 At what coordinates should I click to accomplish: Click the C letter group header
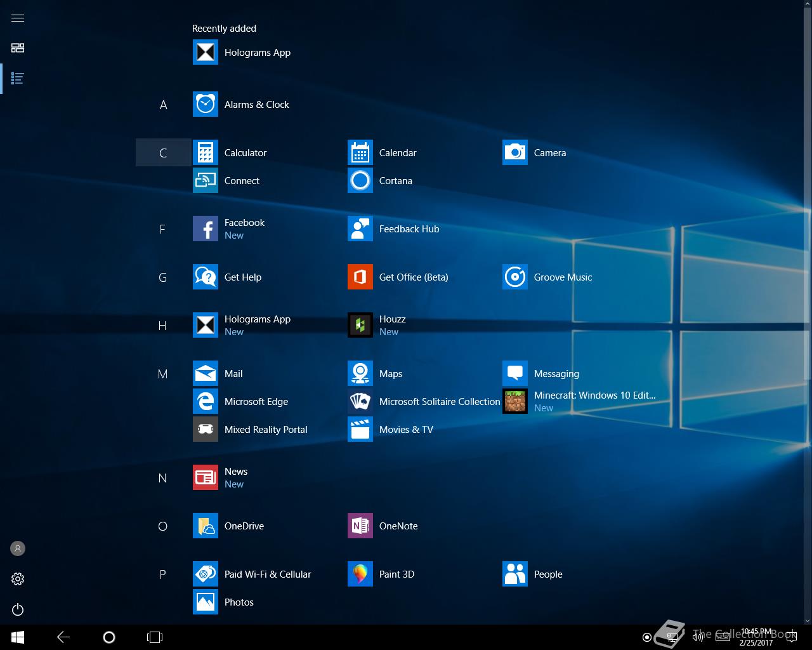[163, 152]
